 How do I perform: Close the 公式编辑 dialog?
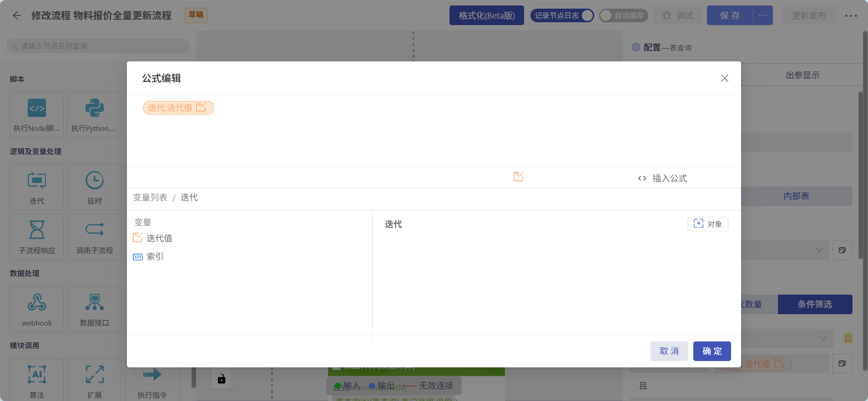pyautogui.click(x=724, y=78)
